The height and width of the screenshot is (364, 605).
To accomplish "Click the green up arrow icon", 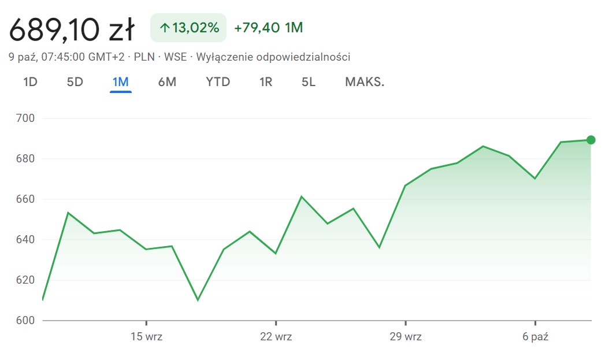I will [x=164, y=28].
